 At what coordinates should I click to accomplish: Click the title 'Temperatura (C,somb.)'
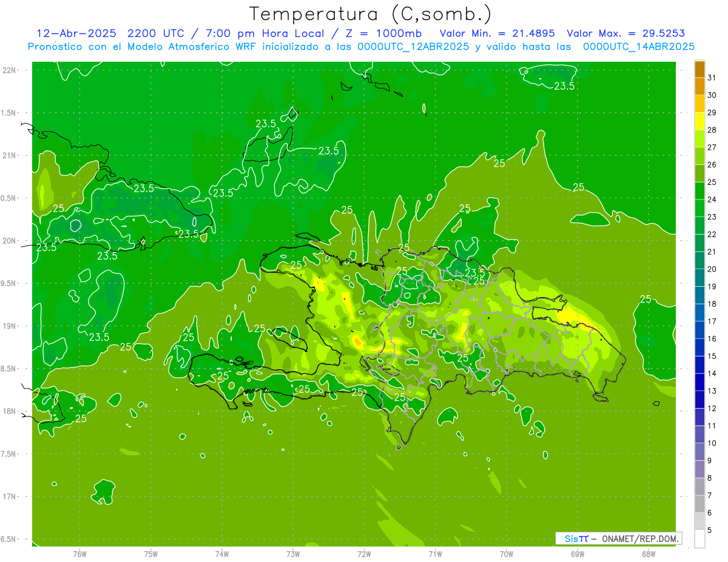369,14
